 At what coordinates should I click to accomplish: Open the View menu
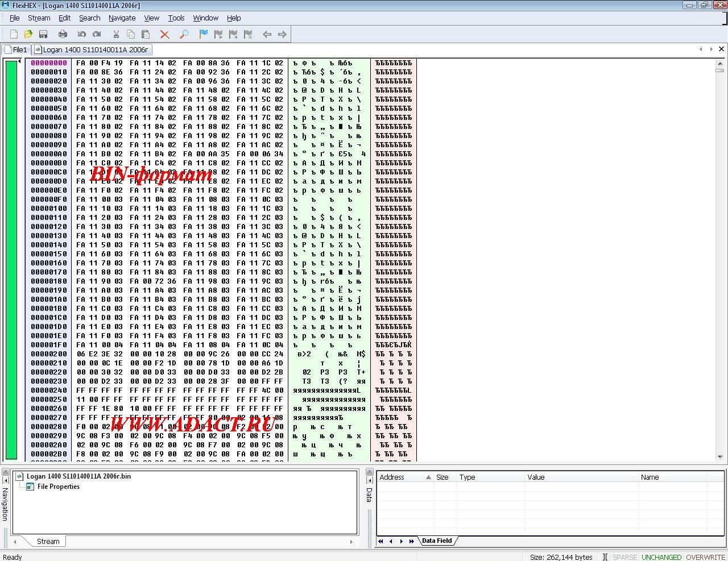(152, 18)
